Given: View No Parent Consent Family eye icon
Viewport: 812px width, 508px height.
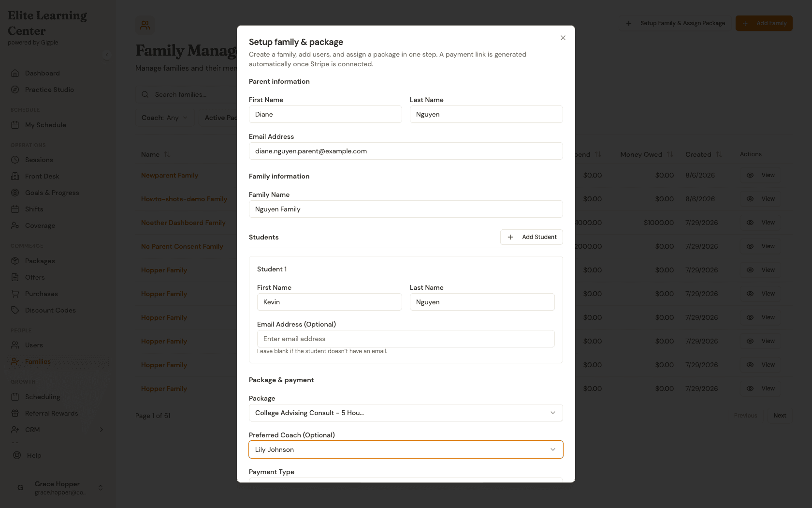Looking at the screenshot, I should [750, 246].
